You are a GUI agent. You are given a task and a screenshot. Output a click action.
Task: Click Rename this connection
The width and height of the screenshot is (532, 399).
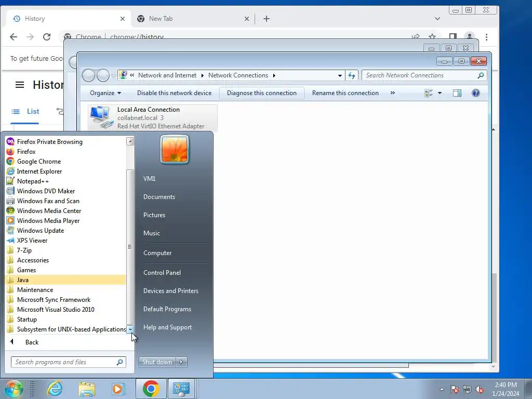(345, 93)
